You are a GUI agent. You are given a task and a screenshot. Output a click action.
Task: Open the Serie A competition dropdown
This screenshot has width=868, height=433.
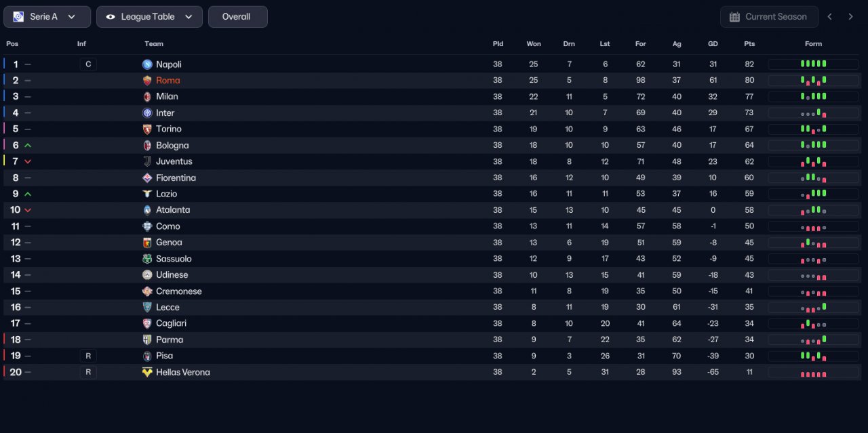click(x=47, y=17)
